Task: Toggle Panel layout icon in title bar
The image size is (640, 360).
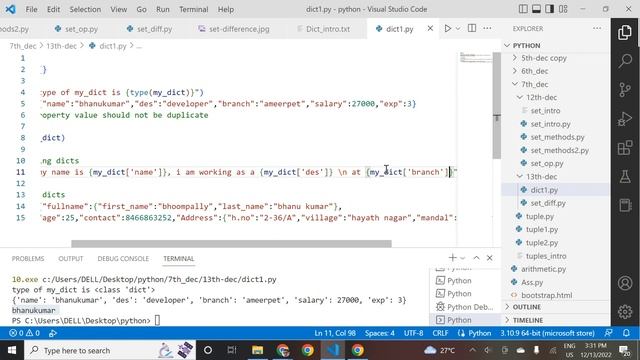Action: pyautogui.click(x=536, y=9)
